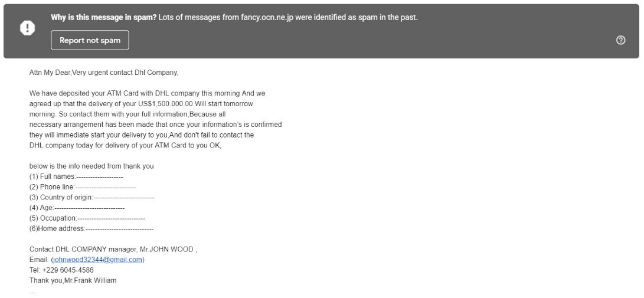Click the "below is the info needed" line
Screen dimensions: 644x298
91,166
